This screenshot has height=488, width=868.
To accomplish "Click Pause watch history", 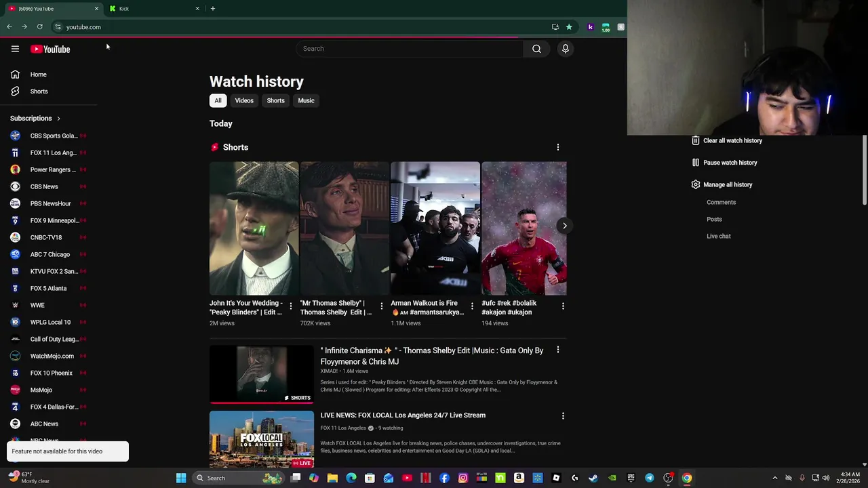I will (x=730, y=163).
